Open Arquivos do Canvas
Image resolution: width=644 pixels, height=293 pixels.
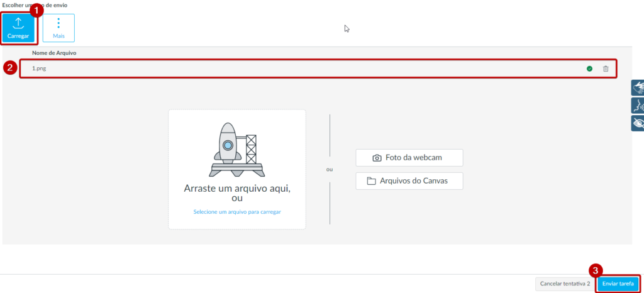(x=409, y=182)
